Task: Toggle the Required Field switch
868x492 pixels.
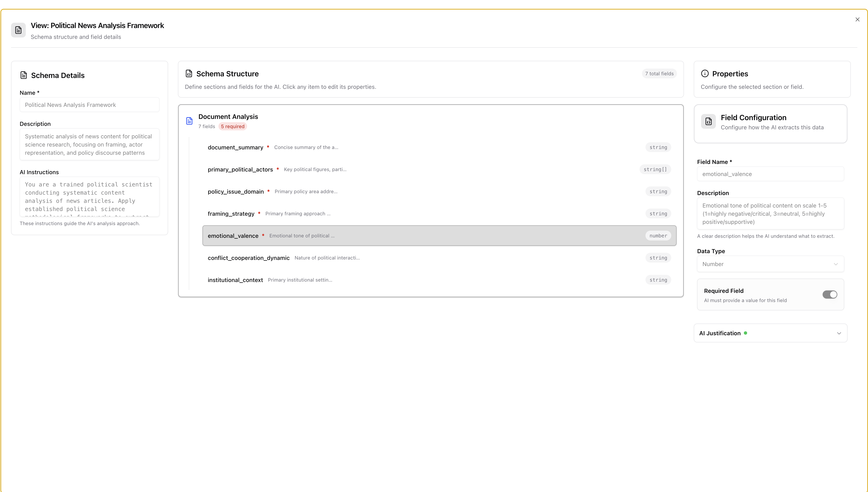Action: click(x=830, y=294)
